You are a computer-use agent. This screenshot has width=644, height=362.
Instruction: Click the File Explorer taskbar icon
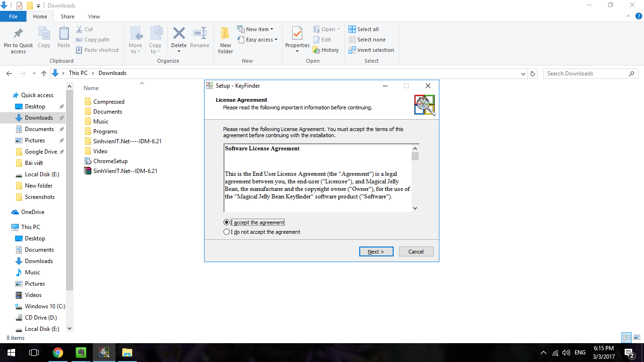click(x=127, y=353)
